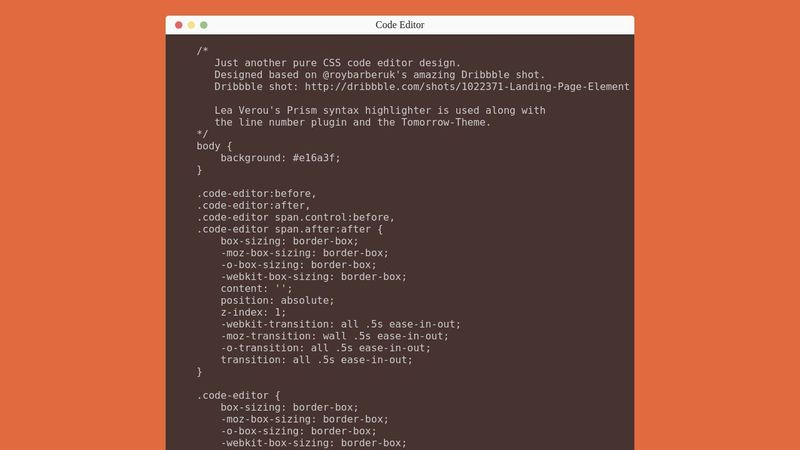Viewport: 800px width, 450px height.
Task: Click the 'z-index: 1' line
Action: tap(254, 312)
